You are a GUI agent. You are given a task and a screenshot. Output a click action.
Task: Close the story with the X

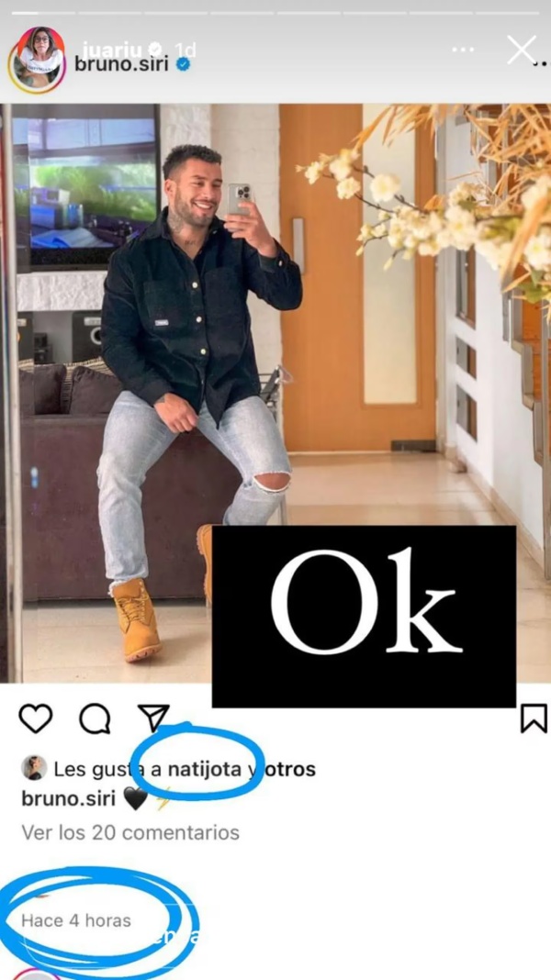(x=522, y=50)
